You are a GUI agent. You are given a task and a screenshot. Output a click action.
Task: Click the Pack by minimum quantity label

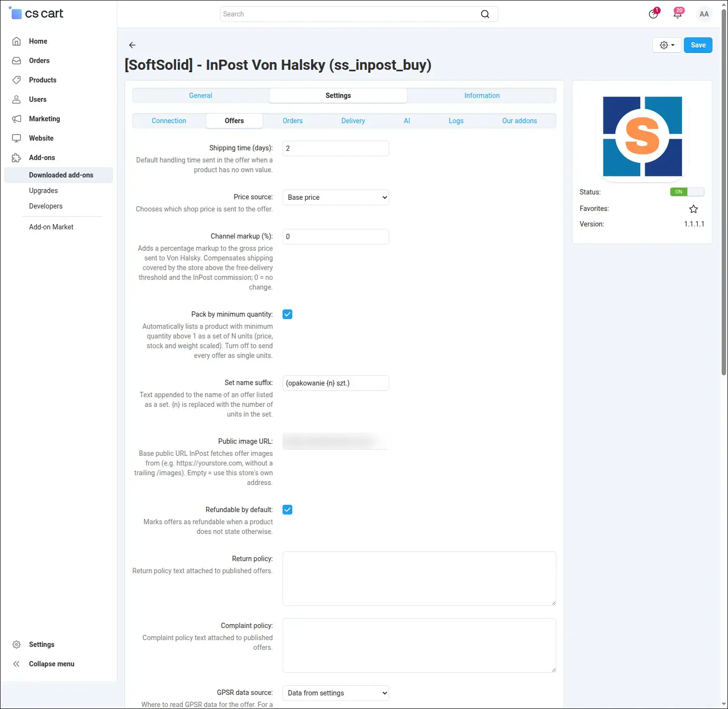(232, 314)
